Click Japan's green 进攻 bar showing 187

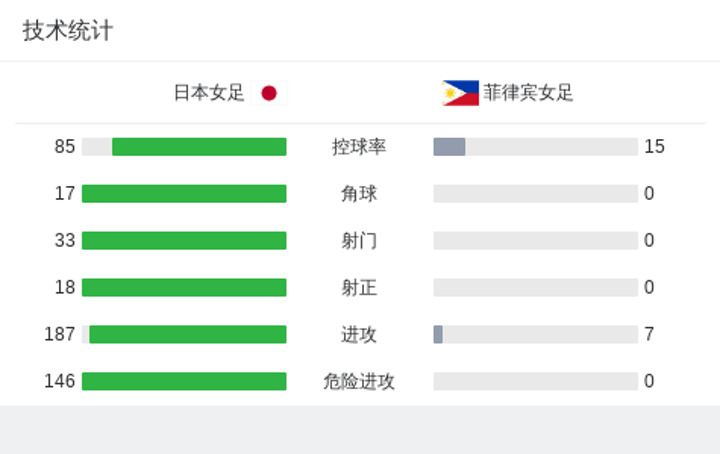point(188,334)
